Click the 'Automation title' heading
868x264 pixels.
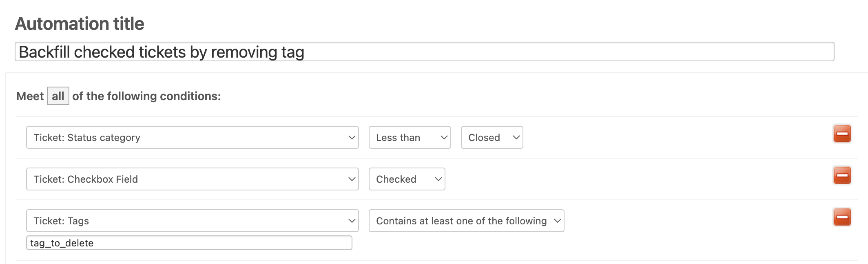pyautogui.click(x=80, y=24)
